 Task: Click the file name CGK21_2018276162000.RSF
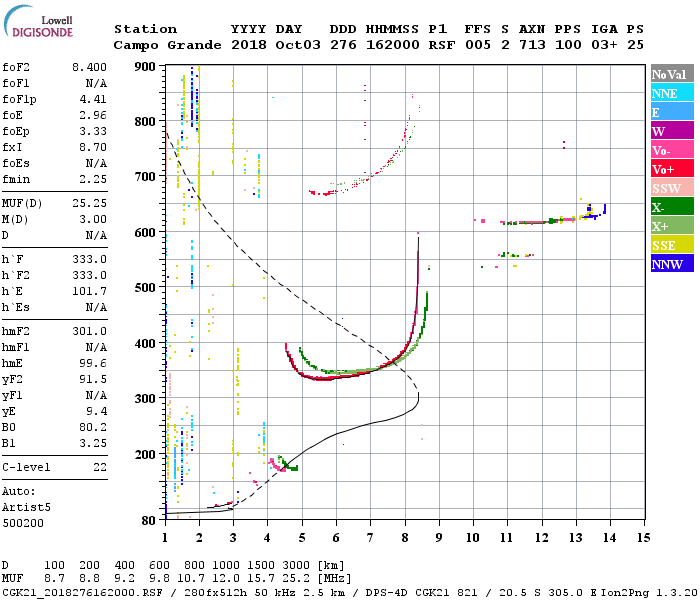83,593
